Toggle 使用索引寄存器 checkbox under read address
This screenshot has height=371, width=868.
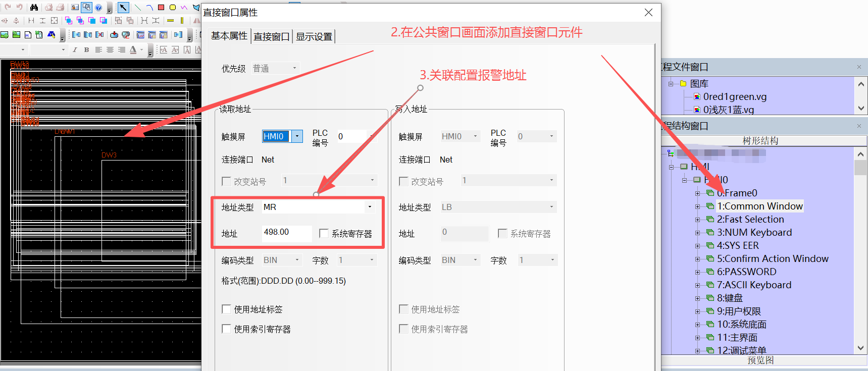coord(227,329)
